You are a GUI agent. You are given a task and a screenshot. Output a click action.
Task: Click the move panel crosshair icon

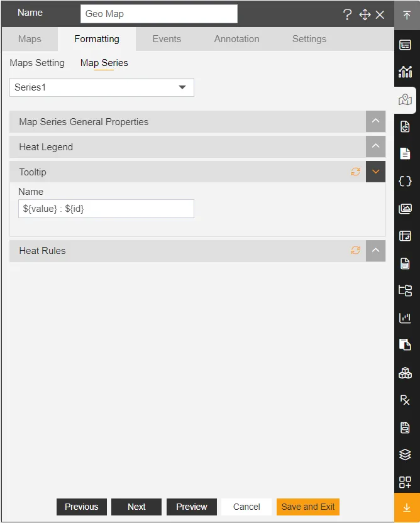click(365, 14)
